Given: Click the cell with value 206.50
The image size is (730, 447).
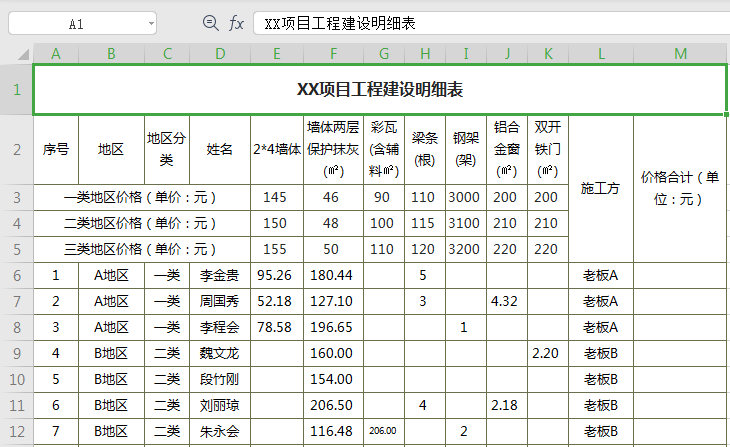Looking at the screenshot, I should (x=333, y=405).
